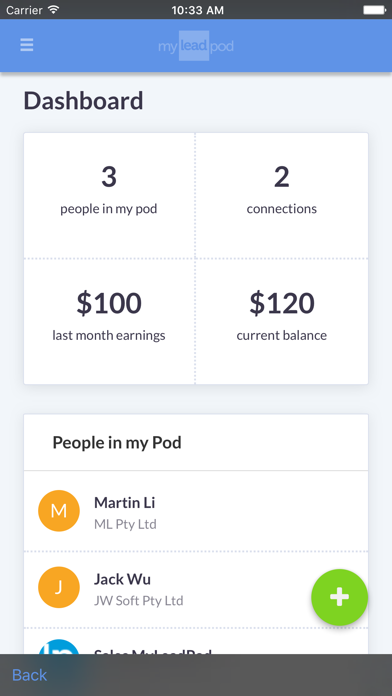The width and height of the screenshot is (392, 696).
Task: Tap the green plus add button
Action: click(x=340, y=597)
